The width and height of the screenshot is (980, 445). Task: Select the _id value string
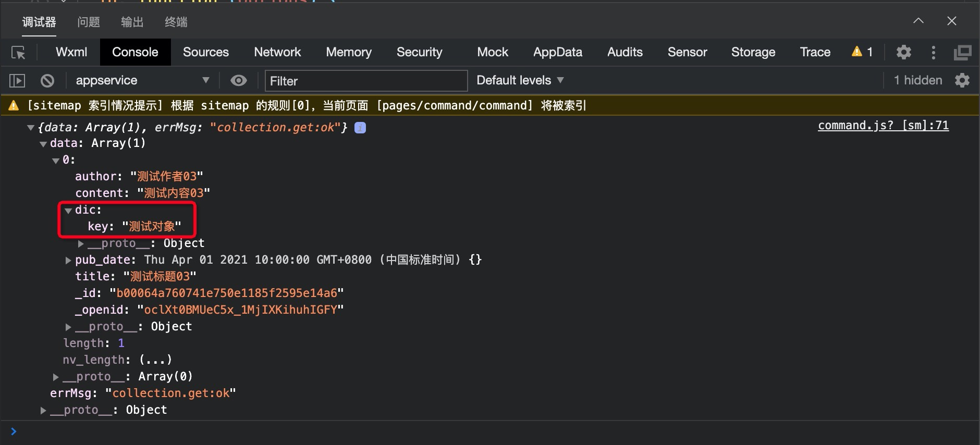(x=227, y=293)
